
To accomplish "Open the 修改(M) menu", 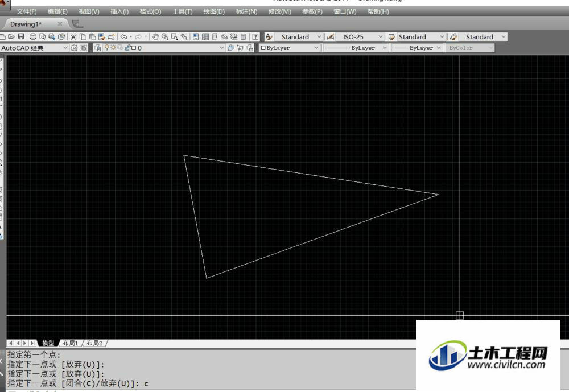I will [279, 11].
